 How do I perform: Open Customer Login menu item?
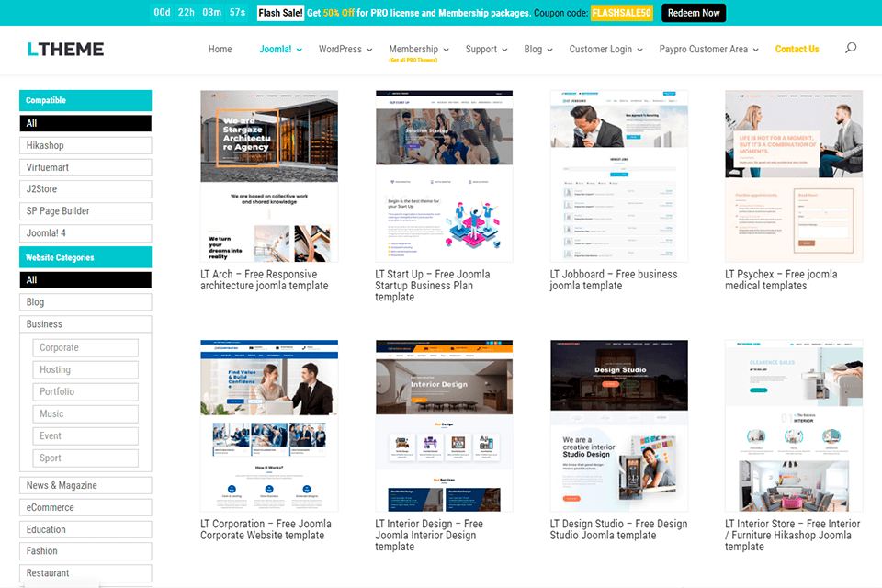pos(601,49)
